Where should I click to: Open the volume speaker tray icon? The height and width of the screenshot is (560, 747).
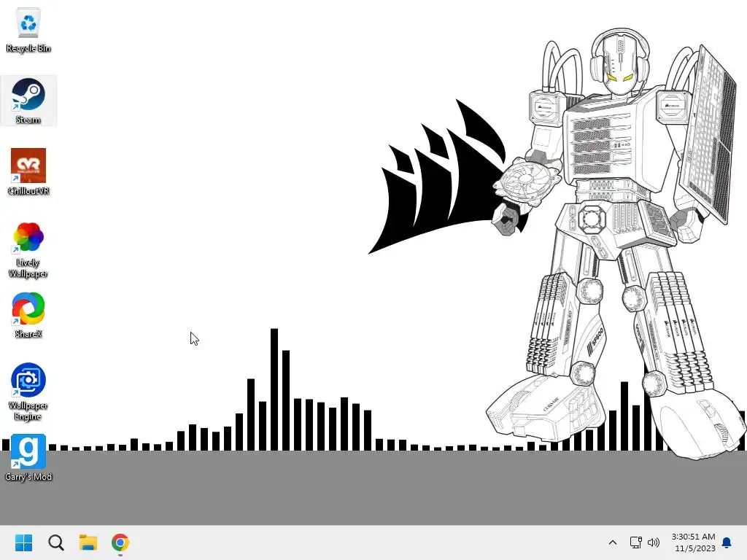pos(654,542)
